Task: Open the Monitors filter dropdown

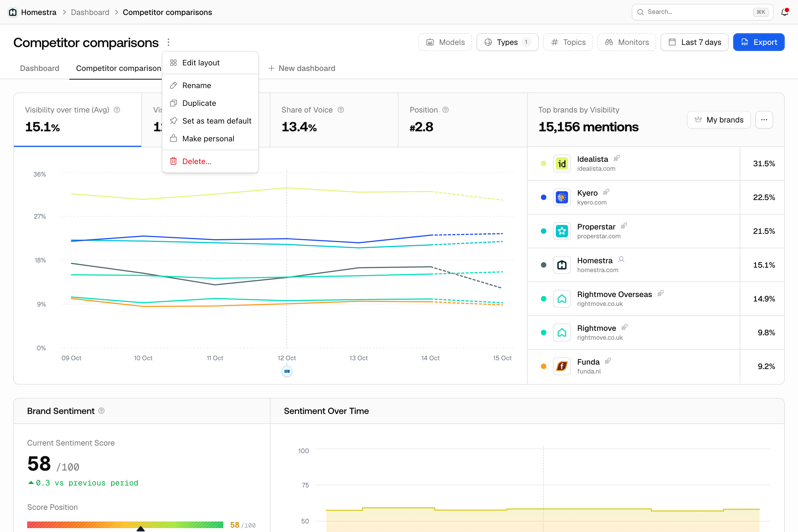Action: click(627, 42)
